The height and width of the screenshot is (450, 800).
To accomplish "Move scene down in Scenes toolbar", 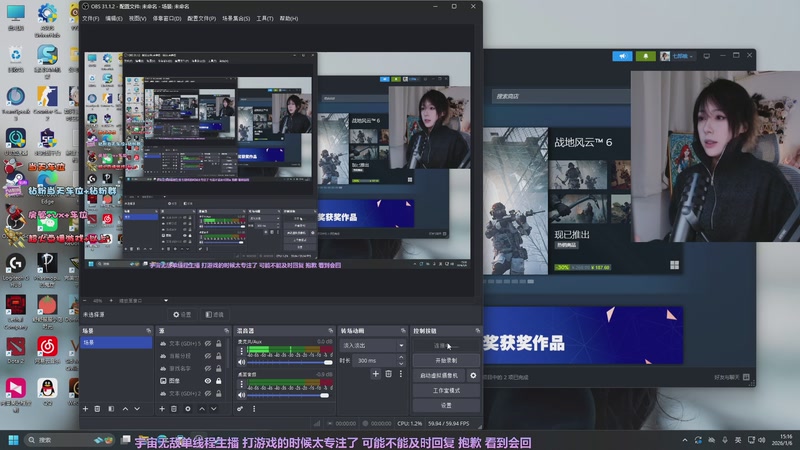I will pos(137,409).
